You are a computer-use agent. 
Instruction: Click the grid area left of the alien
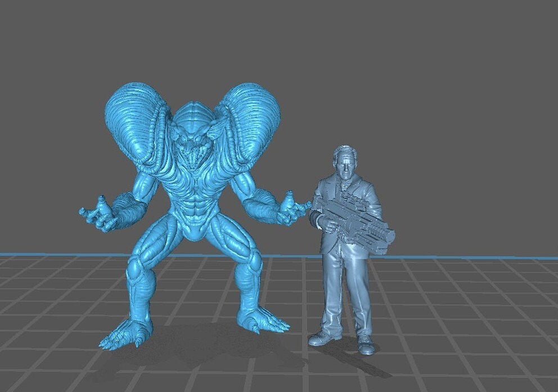coord(45,309)
